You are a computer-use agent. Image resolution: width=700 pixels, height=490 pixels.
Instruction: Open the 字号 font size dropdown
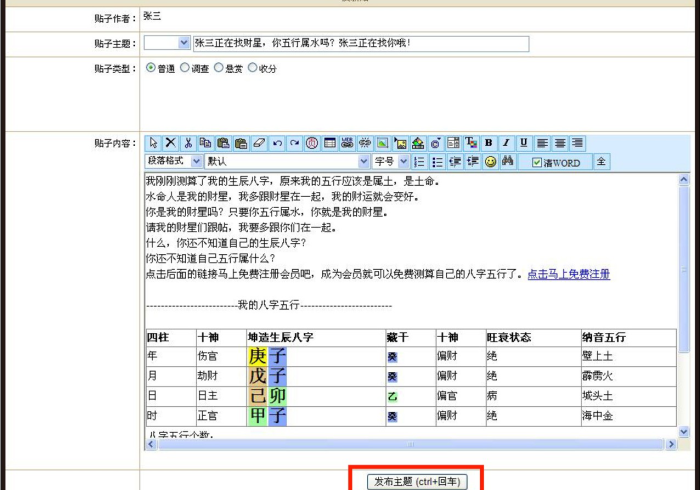pyautogui.click(x=403, y=161)
